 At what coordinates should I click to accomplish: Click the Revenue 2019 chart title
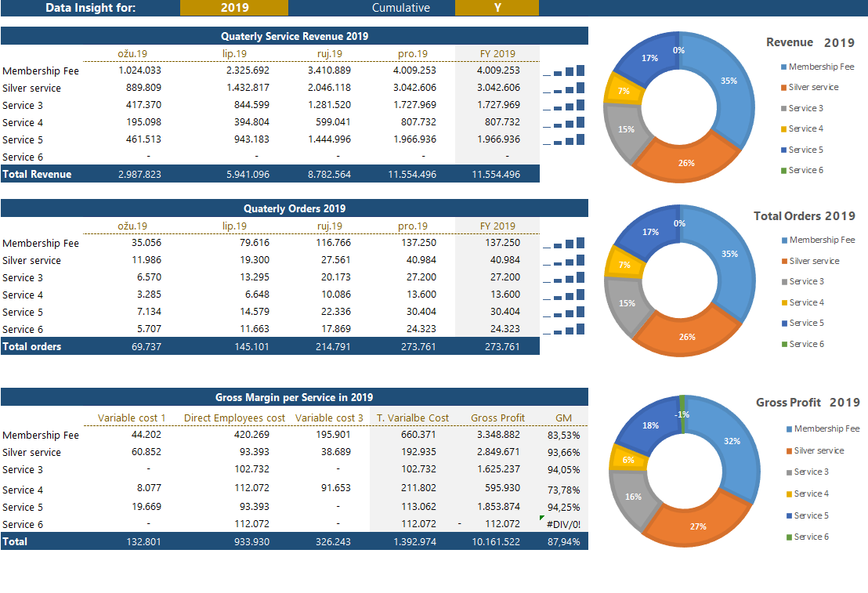coord(810,42)
